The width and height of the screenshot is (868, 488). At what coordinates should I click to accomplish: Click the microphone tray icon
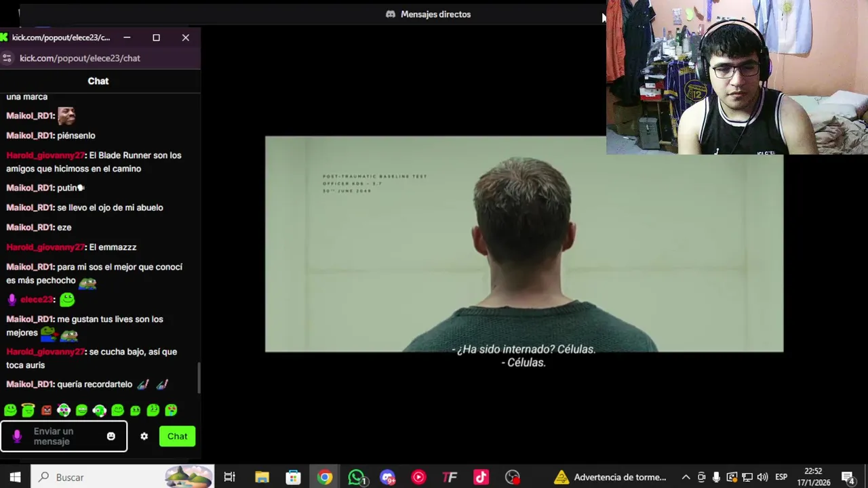coord(716,477)
